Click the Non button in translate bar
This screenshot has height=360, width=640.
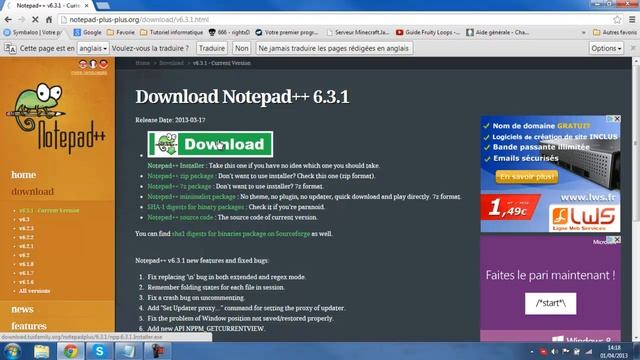242,48
